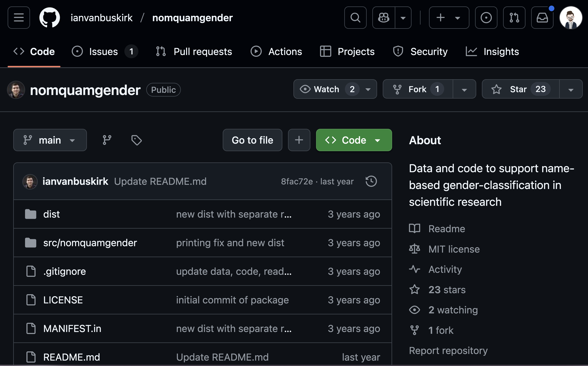Image resolution: width=588 pixels, height=366 pixels.
Task: Open the hamburger navigation menu
Action: [19, 18]
